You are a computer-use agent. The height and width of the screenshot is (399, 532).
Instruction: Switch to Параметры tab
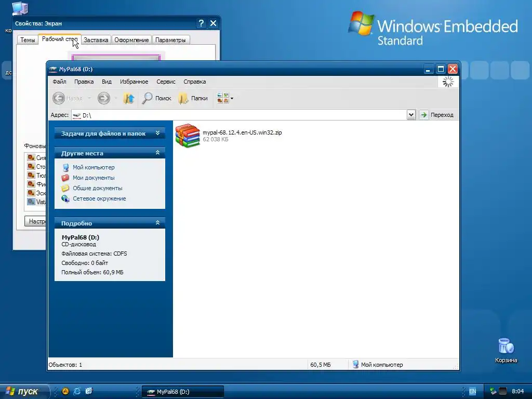(170, 40)
